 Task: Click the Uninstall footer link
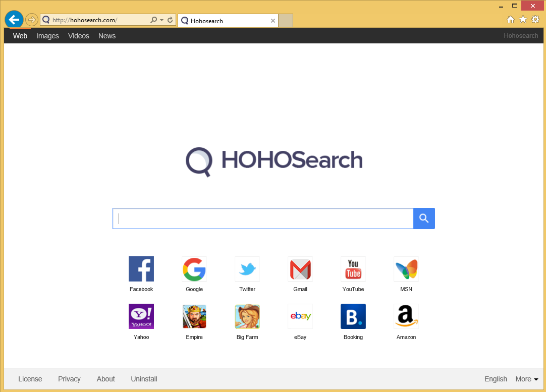pos(144,379)
